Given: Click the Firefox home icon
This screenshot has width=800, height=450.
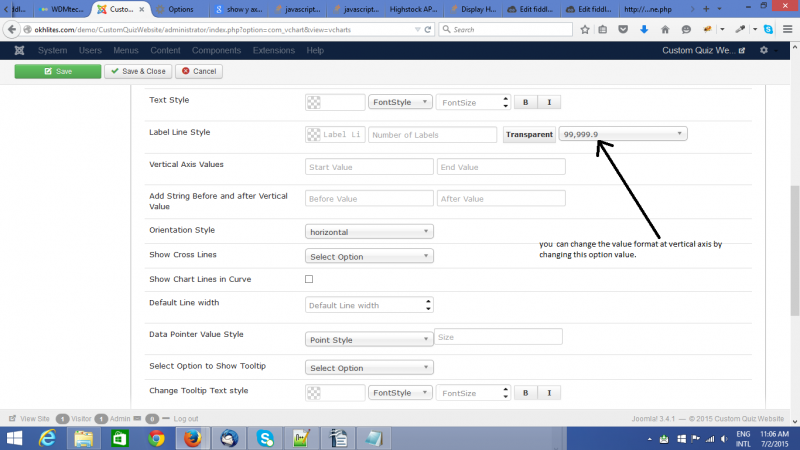Looking at the screenshot, I should tap(665, 30).
